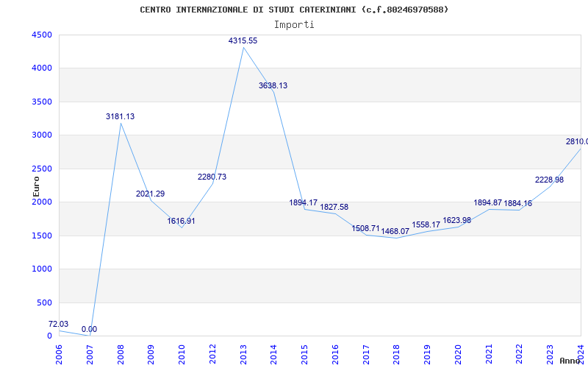Click the y-axis value 2000
588x368 pixels.
tap(42, 202)
